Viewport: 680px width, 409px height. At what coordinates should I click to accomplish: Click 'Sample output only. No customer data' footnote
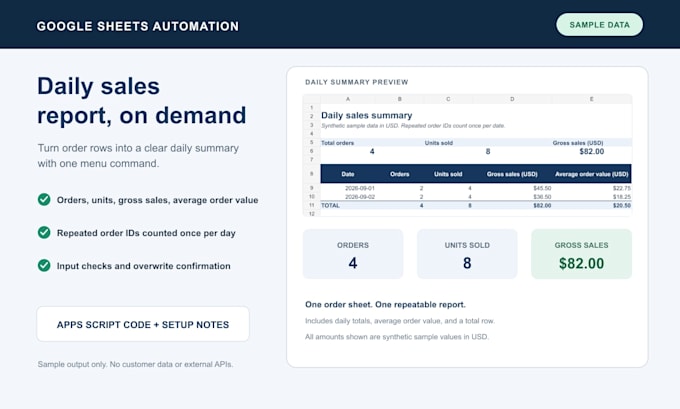coord(135,364)
